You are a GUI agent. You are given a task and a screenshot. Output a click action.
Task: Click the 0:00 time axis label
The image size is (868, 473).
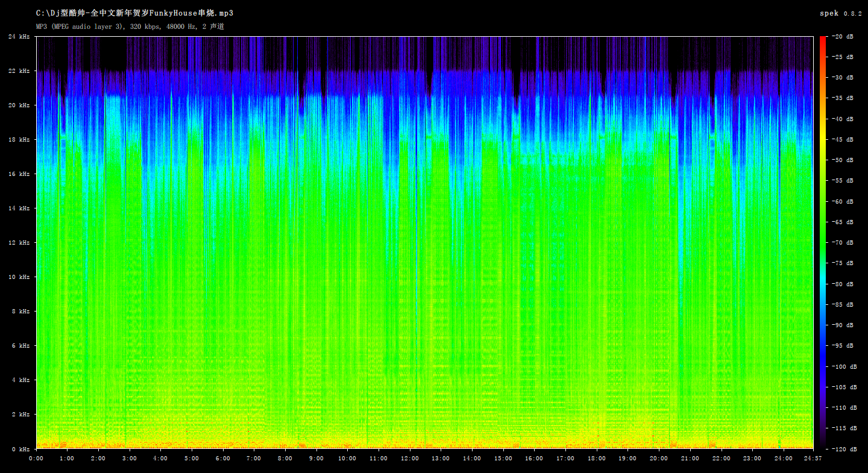pyautogui.click(x=36, y=459)
